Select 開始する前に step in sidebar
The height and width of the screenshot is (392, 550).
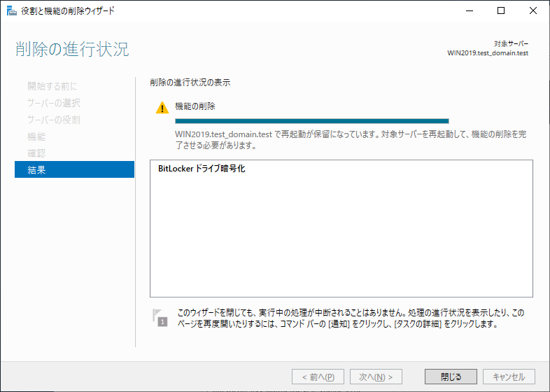(x=52, y=86)
